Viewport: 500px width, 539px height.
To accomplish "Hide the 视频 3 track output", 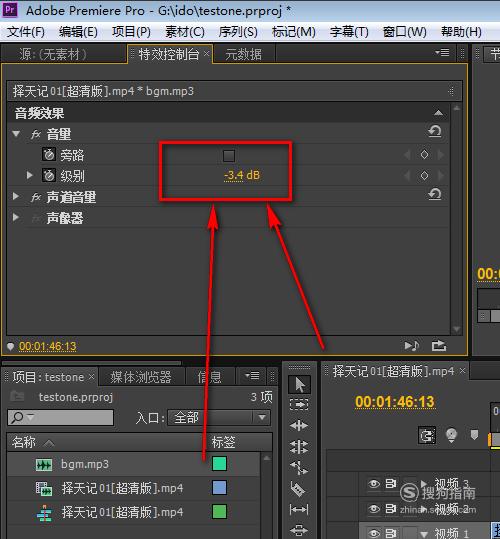I will coord(374,484).
